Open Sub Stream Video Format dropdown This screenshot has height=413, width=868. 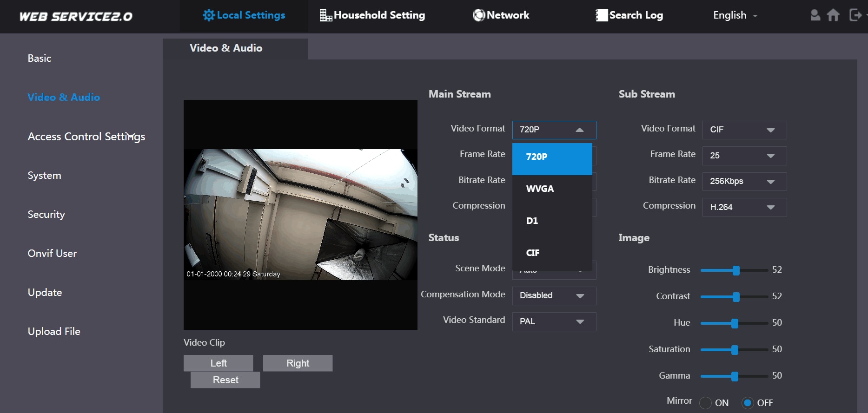[x=744, y=130]
